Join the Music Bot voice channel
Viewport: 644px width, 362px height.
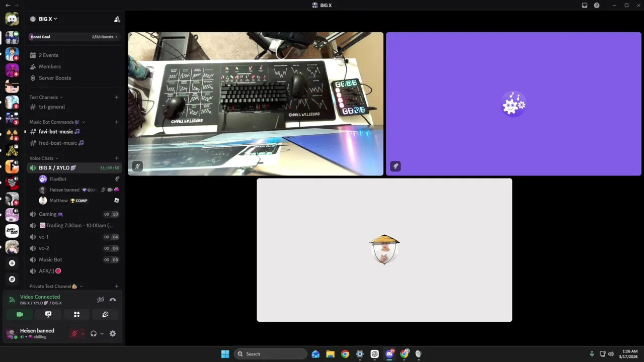tap(74, 260)
